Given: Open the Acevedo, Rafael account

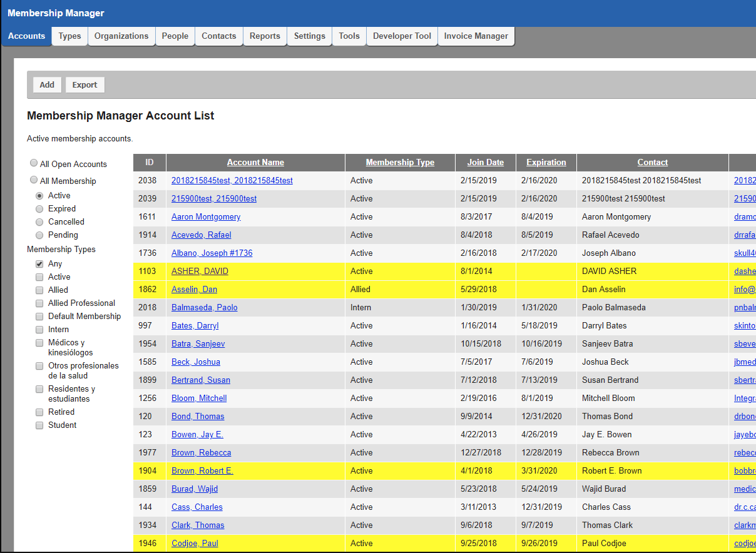Looking at the screenshot, I should 202,235.
